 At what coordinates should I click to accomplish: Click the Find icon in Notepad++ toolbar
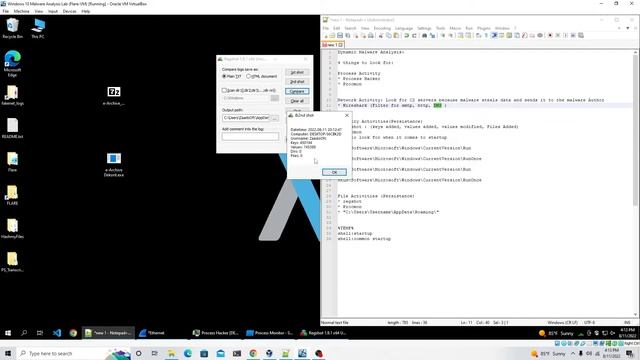tap(424, 36)
